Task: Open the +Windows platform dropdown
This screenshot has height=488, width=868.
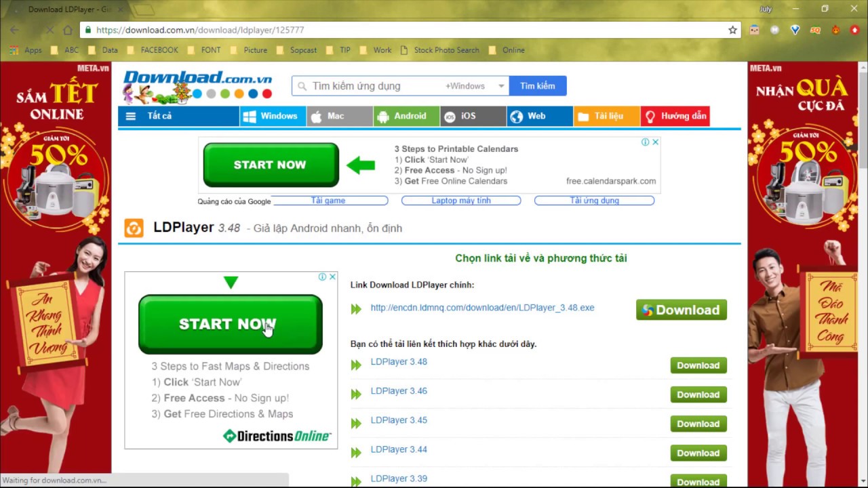Action: point(475,86)
